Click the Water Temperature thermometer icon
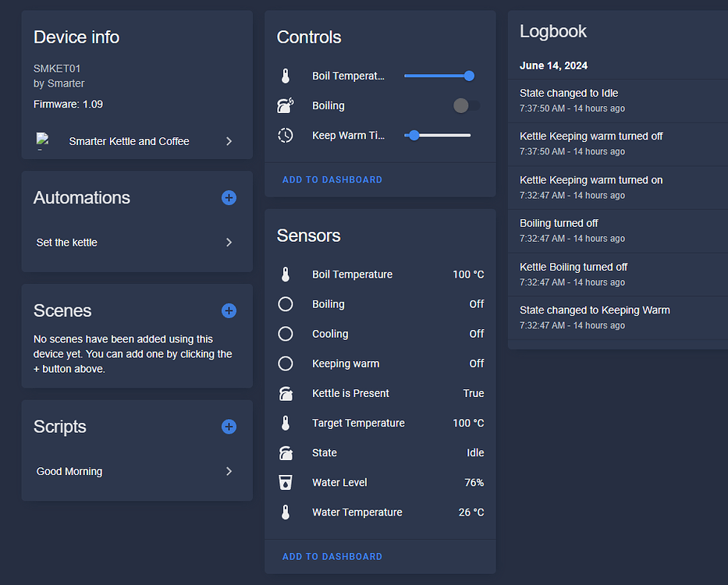This screenshot has height=585, width=728. click(x=286, y=512)
